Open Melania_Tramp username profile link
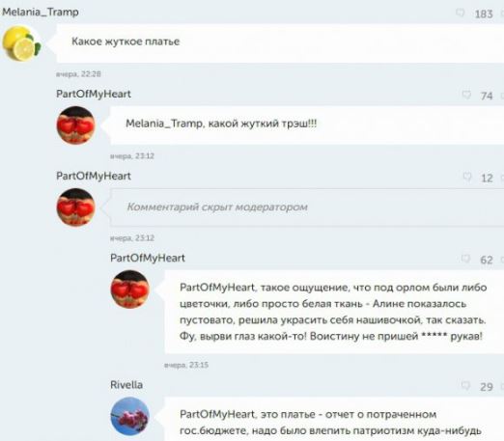This screenshot has height=441, width=504. click(x=41, y=13)
